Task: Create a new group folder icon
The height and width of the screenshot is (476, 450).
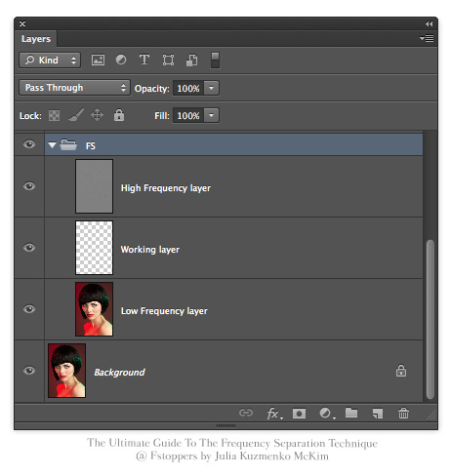Action: click(x=351, y=413)
